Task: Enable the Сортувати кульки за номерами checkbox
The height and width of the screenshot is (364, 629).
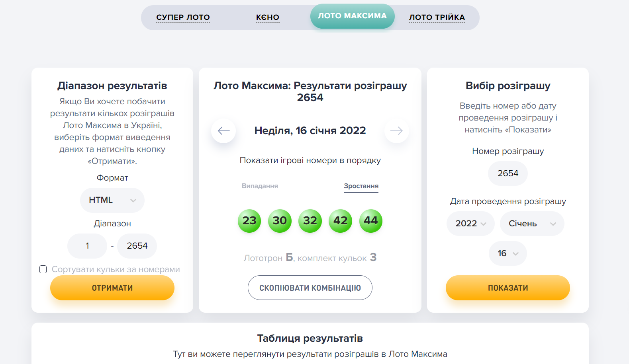Action: point(43,269)
